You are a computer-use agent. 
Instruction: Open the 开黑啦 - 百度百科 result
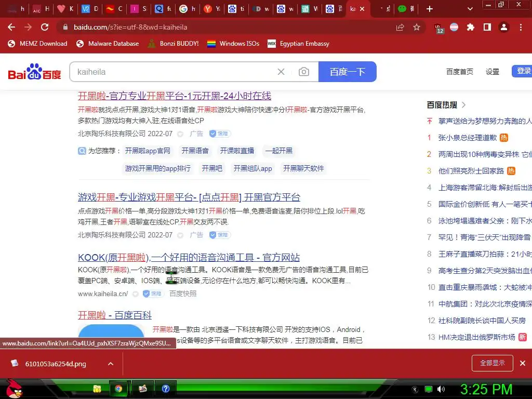tap(115, 315)
